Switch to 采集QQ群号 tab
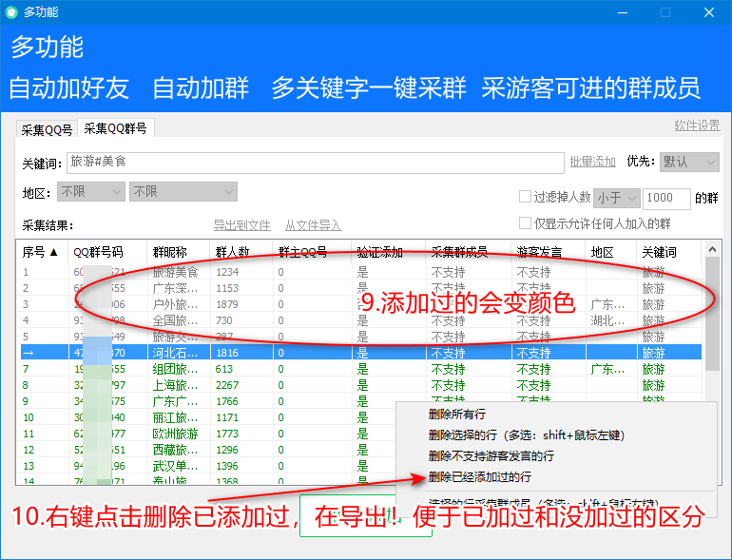This screenshot has width=732, height=560. click(x=116, y=129)
